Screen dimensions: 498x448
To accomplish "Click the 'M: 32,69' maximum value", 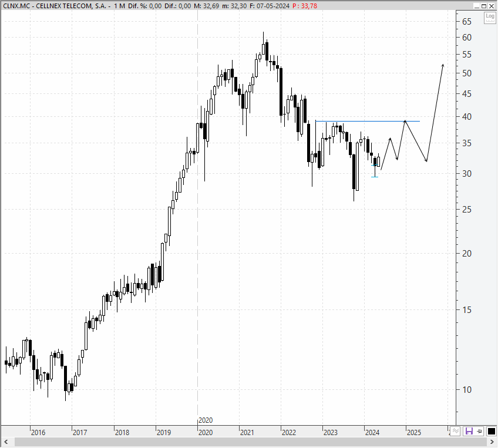I will [207, 6].
